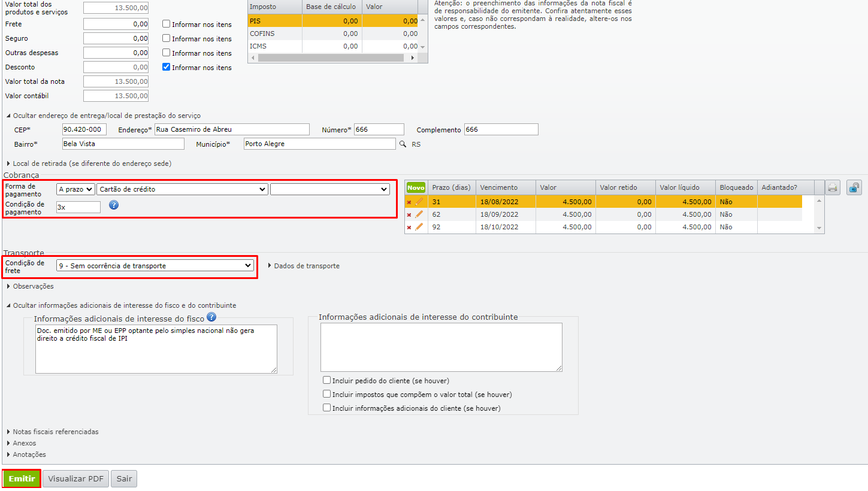Edit the 62-day installment with the pencil

pos(419,214)
